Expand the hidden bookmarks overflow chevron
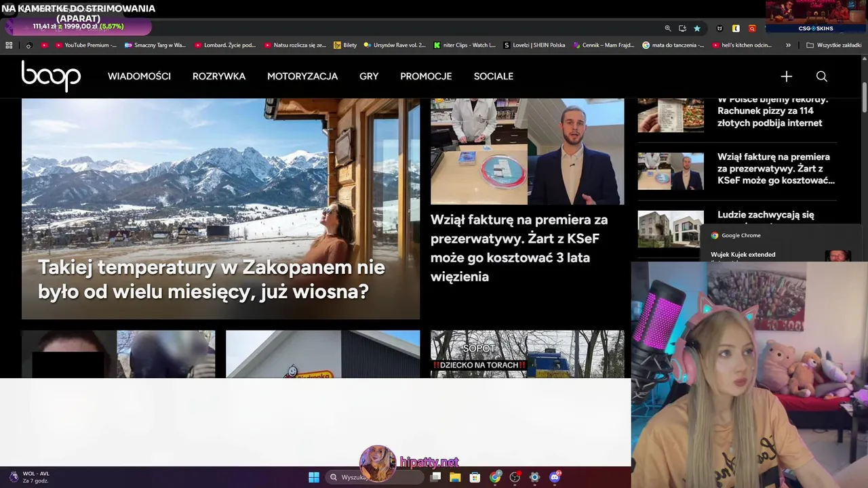 coord(788,45)
